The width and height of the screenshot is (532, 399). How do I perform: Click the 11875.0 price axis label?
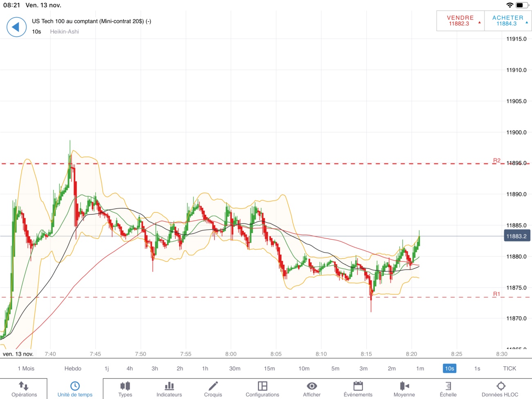[516, 288]
